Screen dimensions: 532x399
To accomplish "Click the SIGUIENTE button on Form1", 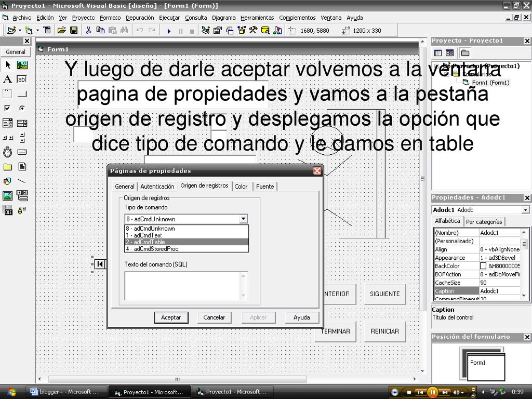I will coord(385,294).
